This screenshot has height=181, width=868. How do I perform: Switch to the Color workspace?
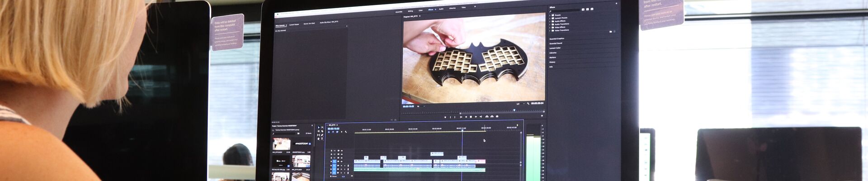(x=420, y=10)
